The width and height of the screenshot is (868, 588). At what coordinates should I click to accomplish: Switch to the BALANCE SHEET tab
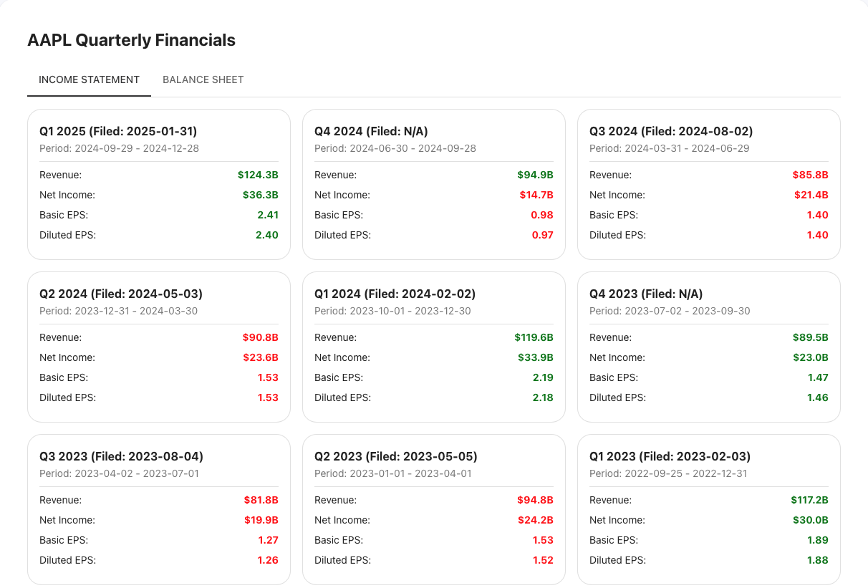[203, 79]
